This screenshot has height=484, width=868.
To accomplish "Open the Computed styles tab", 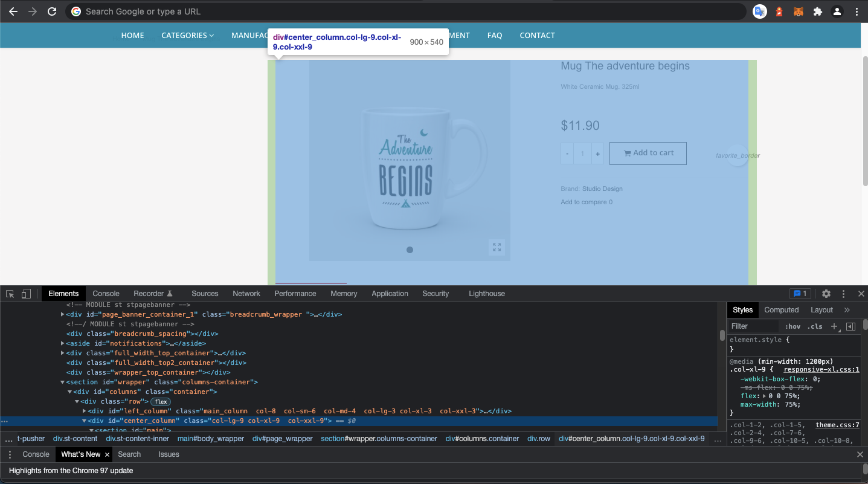I will tap(782, 310).
